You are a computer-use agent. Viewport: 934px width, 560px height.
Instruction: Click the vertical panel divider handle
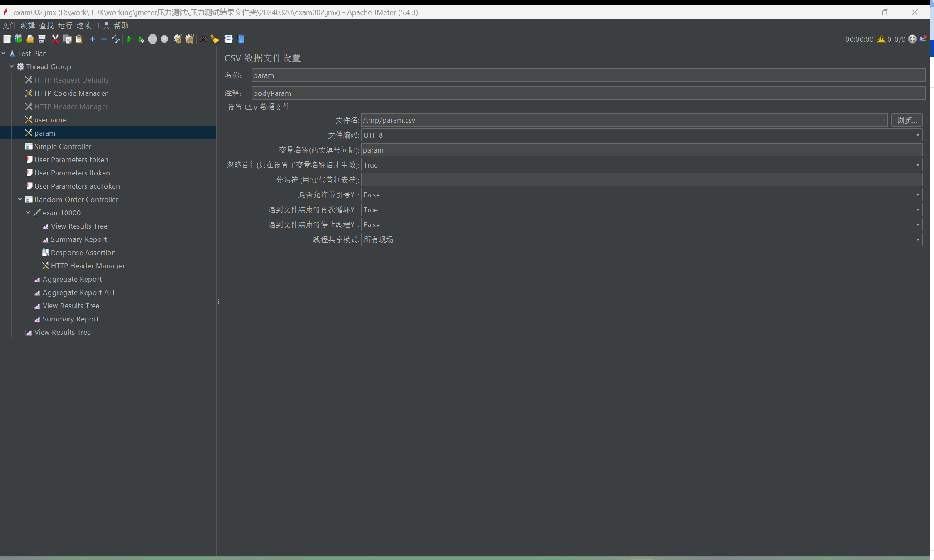pyautogui.click(x=218, y=302)
